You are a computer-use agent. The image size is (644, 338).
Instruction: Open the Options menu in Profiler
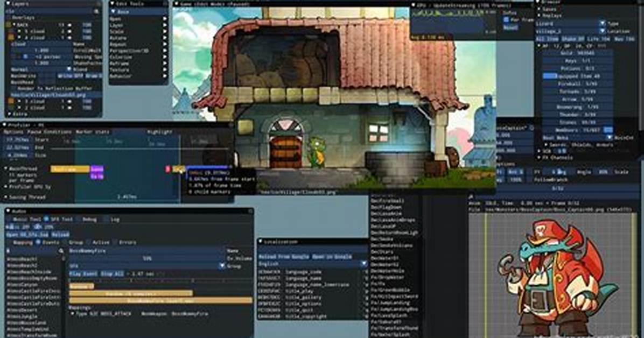coord(13,132)
